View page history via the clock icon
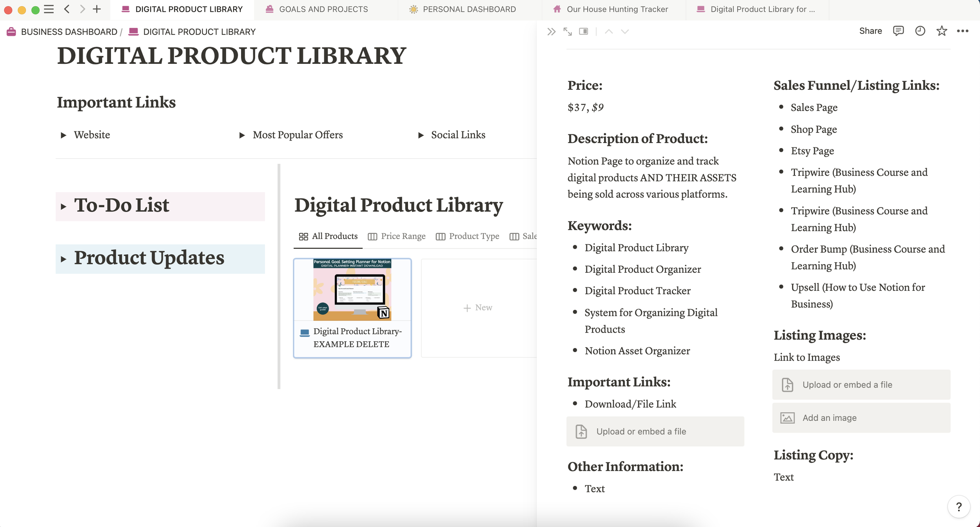 (920, 31)
